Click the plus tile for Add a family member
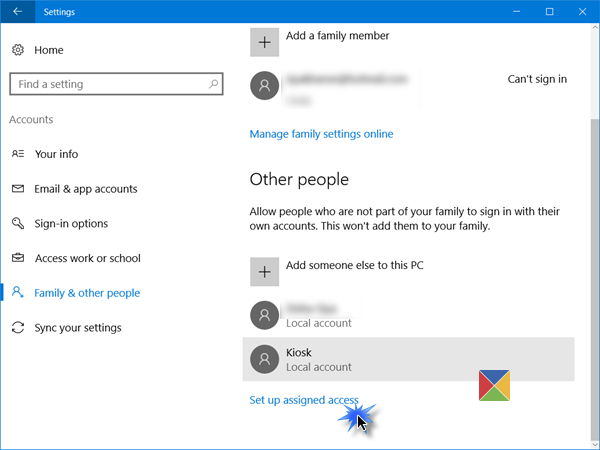Viewport: 600px width, 450px height. [264, 42]
